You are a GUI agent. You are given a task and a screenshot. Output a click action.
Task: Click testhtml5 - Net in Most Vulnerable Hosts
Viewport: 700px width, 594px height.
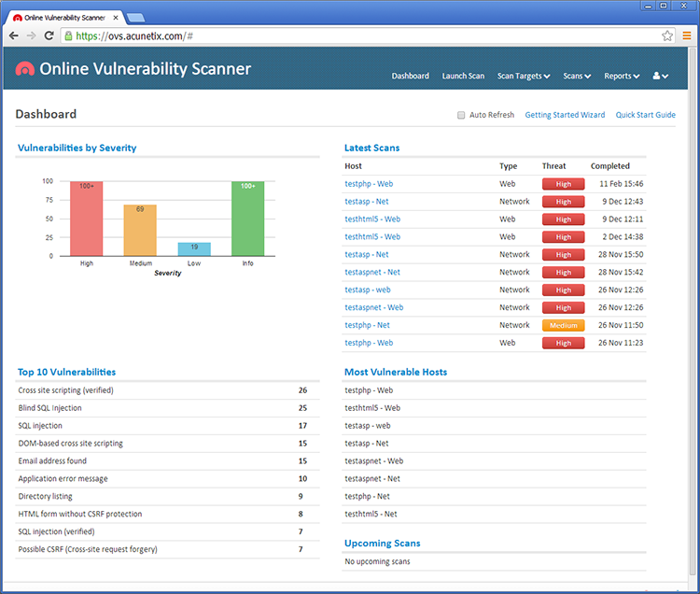(x=371, y=514)
